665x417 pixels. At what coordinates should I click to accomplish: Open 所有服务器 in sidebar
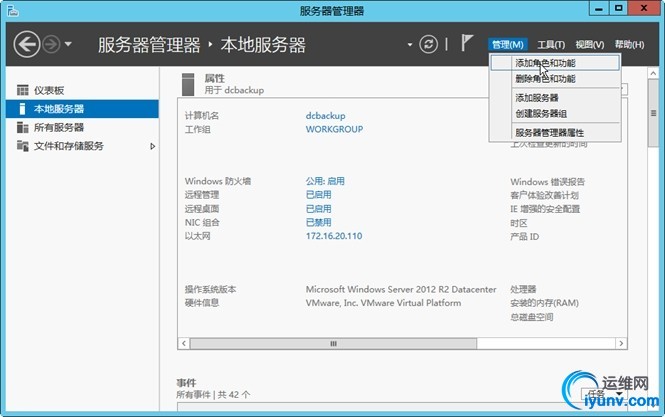[x=82, y=127]
